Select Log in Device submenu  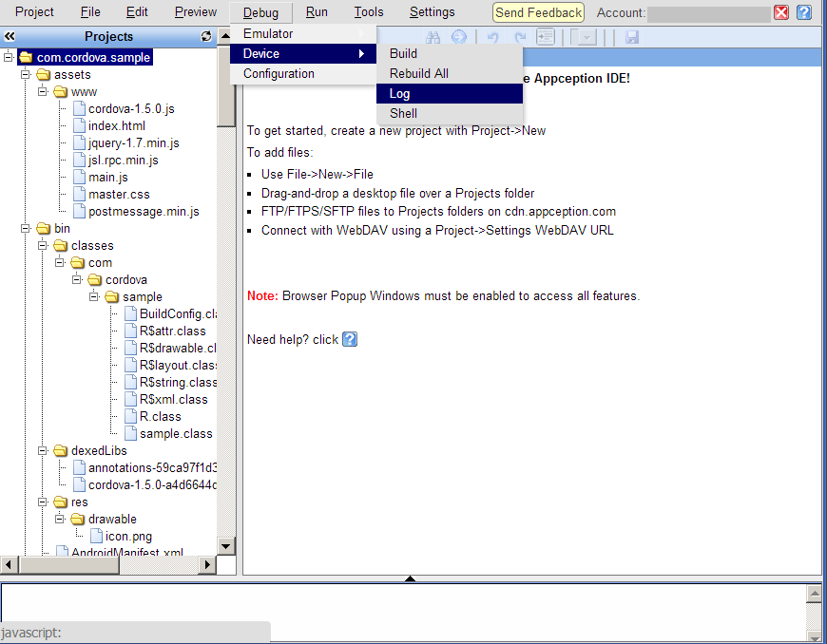[x=450, y=94]
